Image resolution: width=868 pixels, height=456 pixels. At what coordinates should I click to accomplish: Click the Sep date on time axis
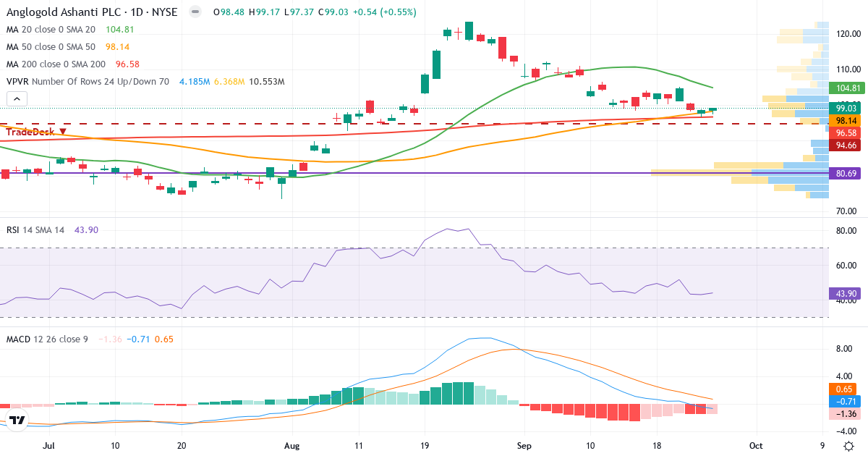click(524, 446)
